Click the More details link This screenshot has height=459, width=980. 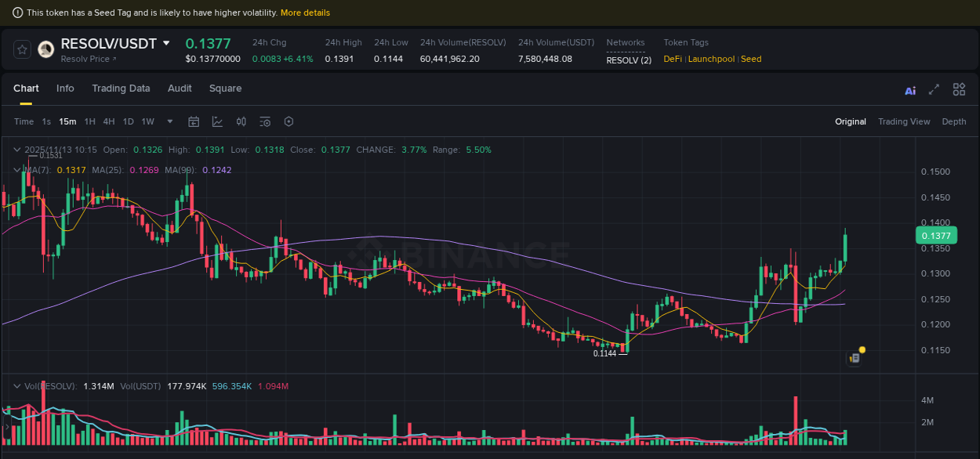click(x=305, y=13)
